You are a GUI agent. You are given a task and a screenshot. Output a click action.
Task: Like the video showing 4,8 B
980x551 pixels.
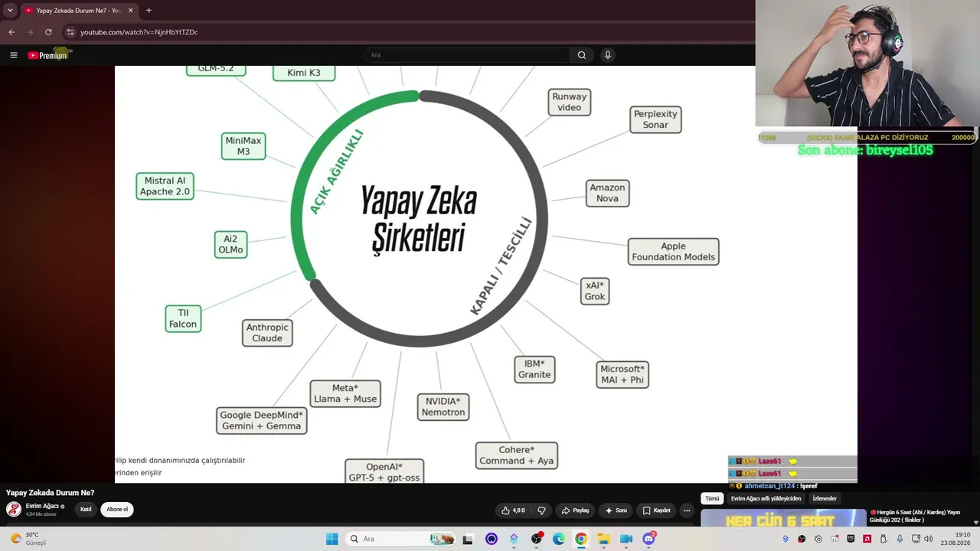pyautogui.click(x=513, y=510)
